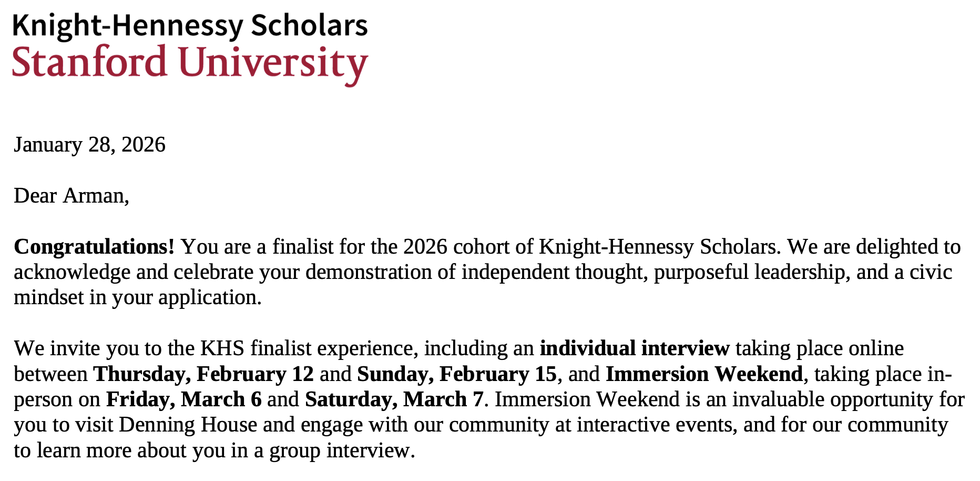Click the greeting line Dear Arman
Screen dimensions: 980x481
tap(71, 195)
